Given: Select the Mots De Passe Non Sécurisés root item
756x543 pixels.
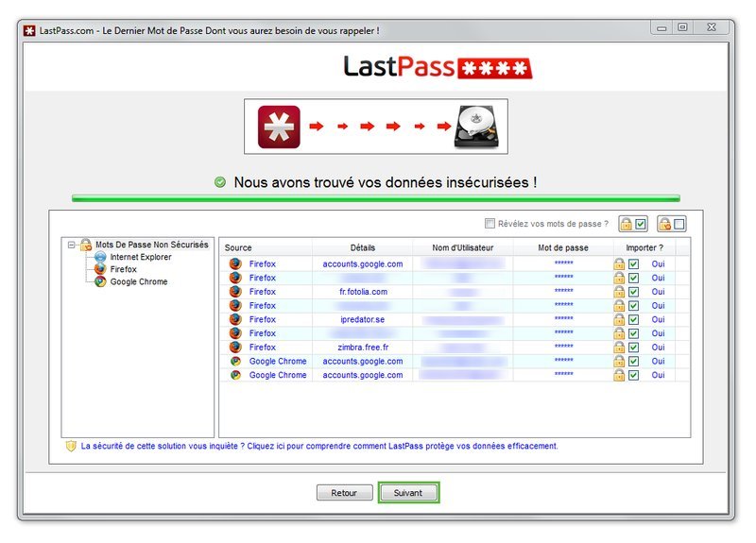Looking at the screenshot, I should [152, 245].
